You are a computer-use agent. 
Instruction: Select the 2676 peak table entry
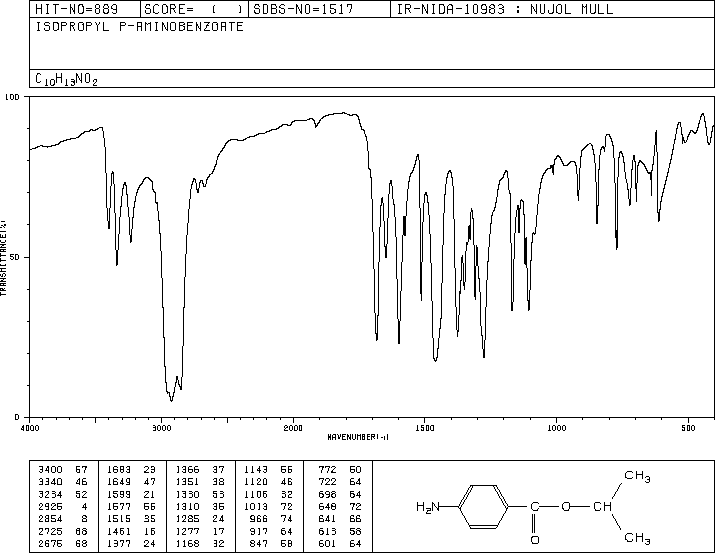[x=63, y=544]
